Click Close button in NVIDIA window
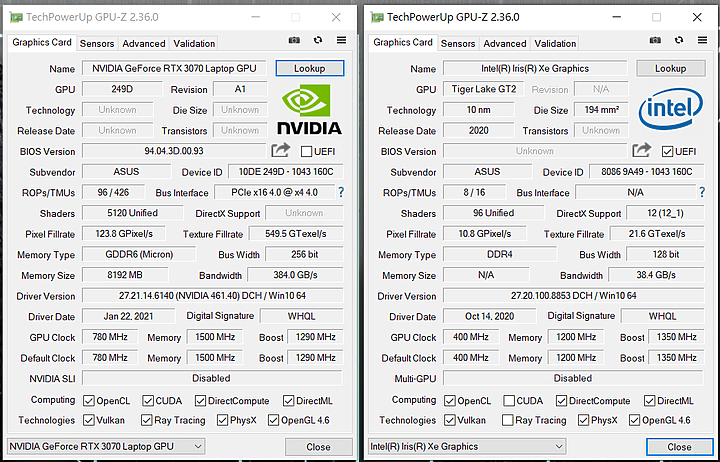720x462 pixels. coord(318,447)
